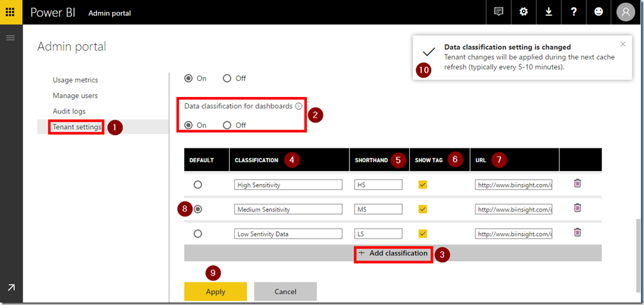
Task: Open the user profile avatar
Action: [625, 12]
